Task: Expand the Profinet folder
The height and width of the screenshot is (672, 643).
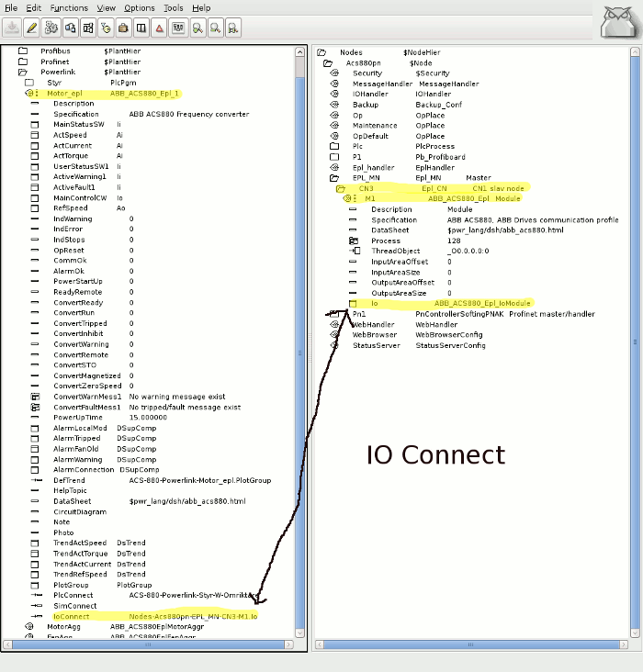Action: point(23,62)
